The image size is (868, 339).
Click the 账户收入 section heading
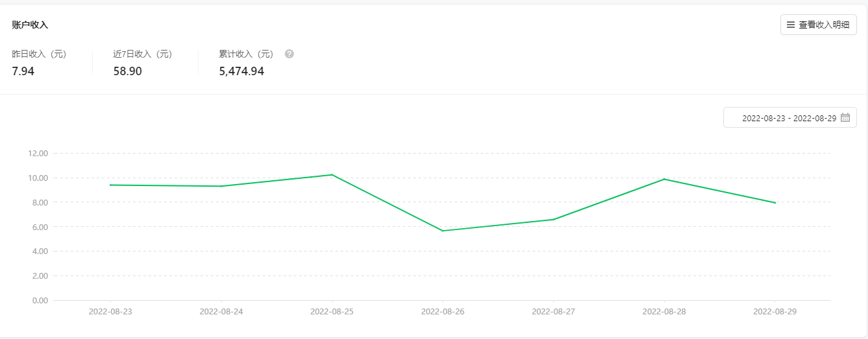click(x=30, y=25)
